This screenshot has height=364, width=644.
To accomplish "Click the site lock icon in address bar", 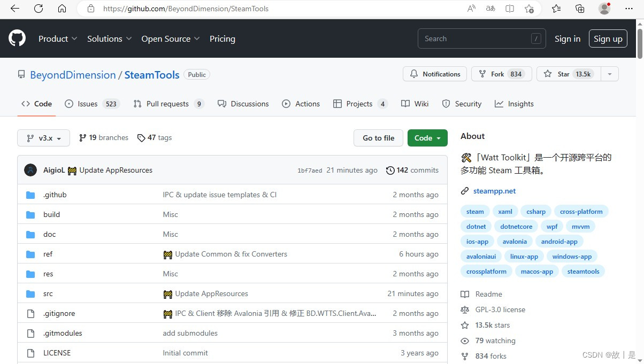I will (91, 9).
